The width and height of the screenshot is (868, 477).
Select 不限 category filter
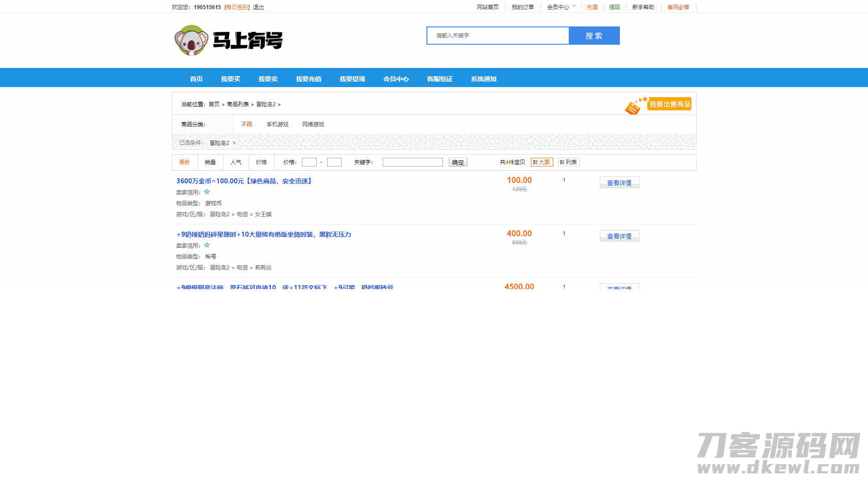pyautogui.click(x=246, y=124)
